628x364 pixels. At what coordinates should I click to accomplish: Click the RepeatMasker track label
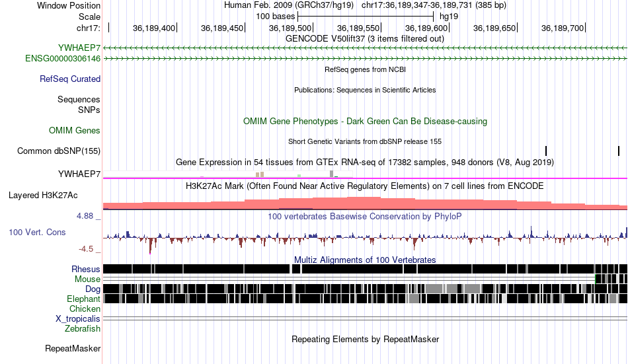tap(73, 348)
